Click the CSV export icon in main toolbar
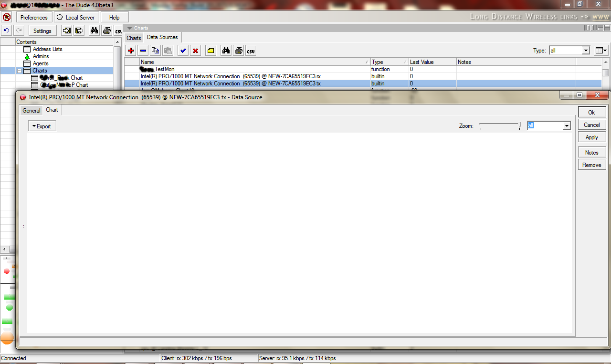This screenshot has width=611, height=364. click(118, 31)
